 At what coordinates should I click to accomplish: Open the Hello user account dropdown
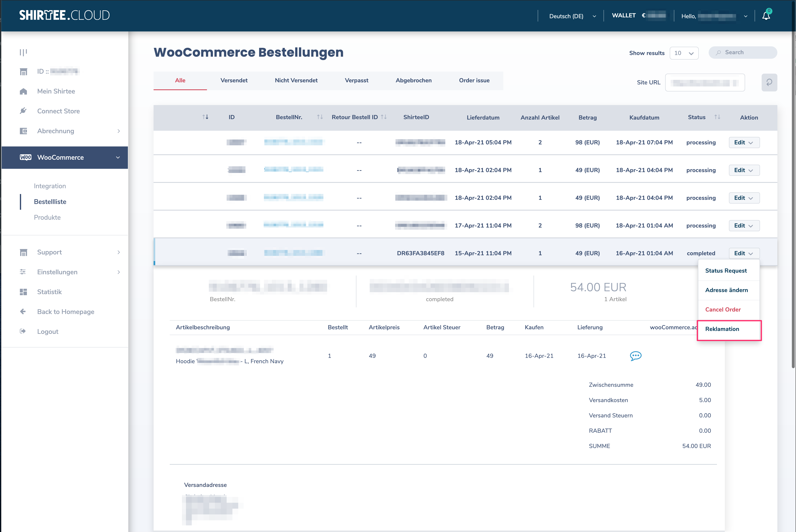point(714,16)
